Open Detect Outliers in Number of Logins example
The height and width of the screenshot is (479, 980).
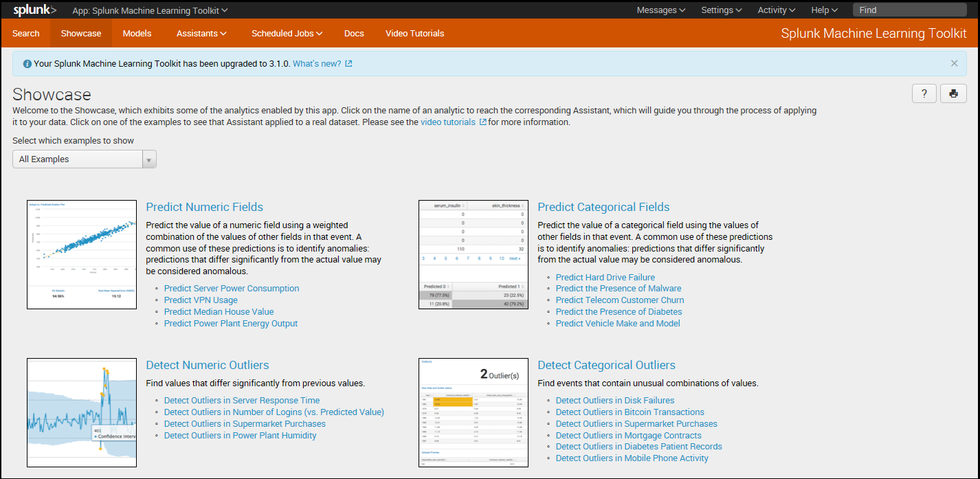(274, 412)
